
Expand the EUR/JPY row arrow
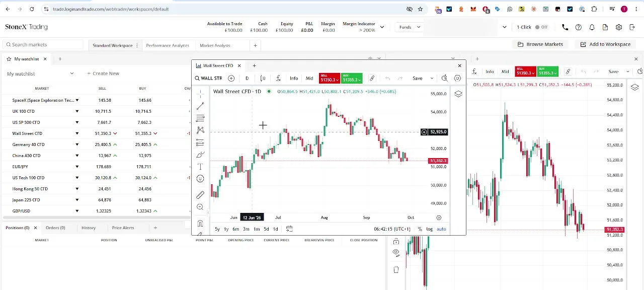(77, 167)
